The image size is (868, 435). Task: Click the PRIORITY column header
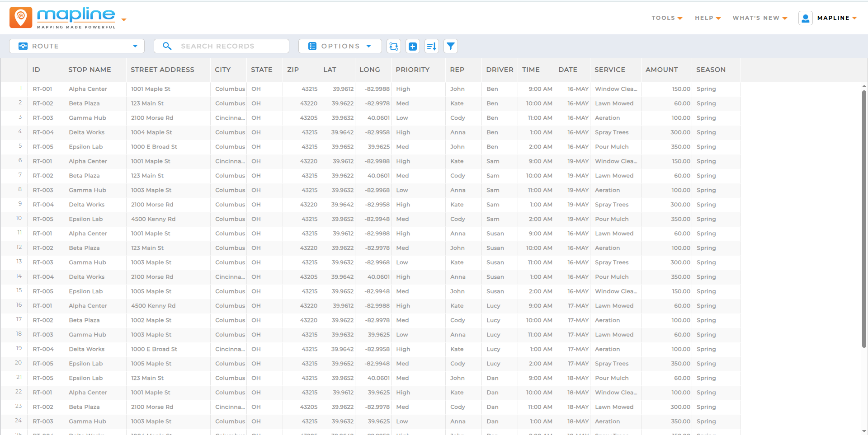coord(413,70)
